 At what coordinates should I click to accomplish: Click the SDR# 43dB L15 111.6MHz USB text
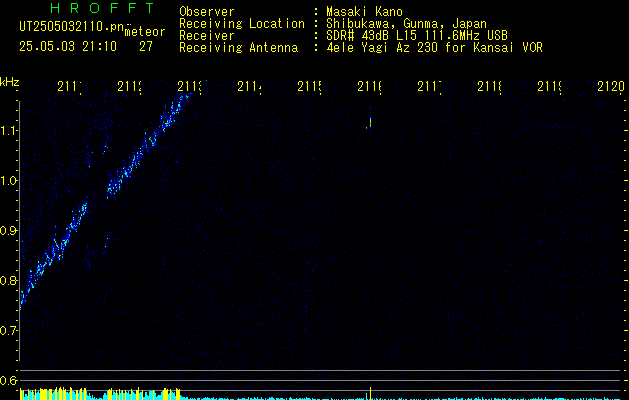click(x=417, y=36)
